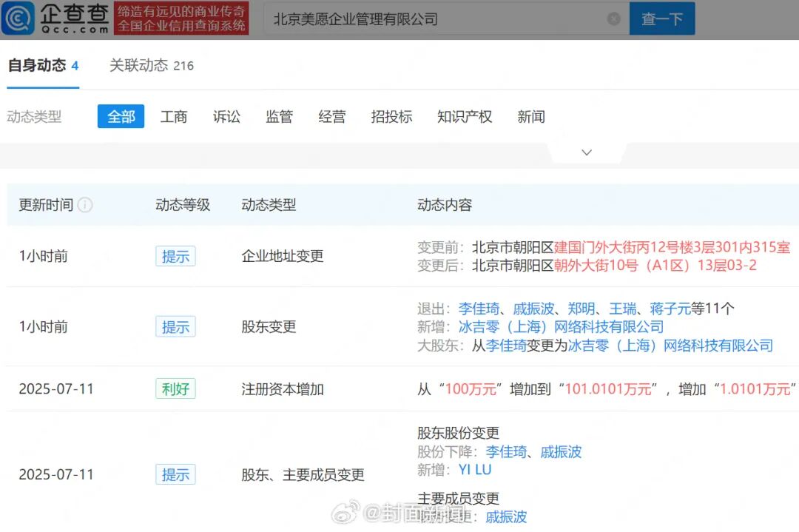Click the 股东股份变更 heading

click(x=458, y=433)
